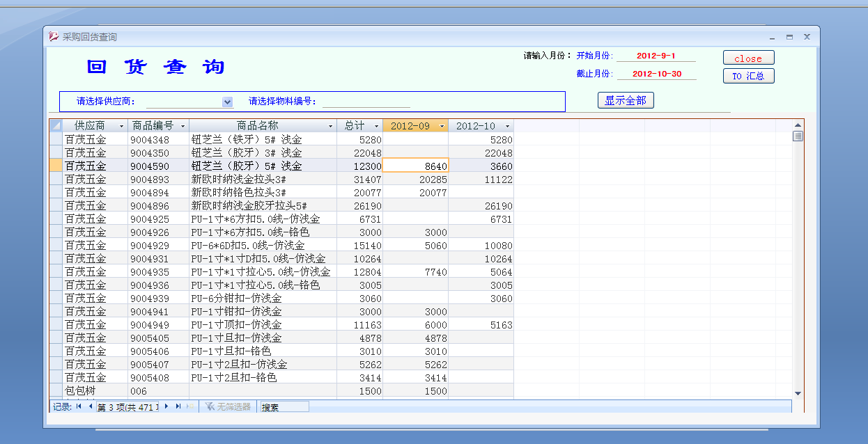Click the 显示全部 button
Viewport: 868px width, 444px height.
626,101
